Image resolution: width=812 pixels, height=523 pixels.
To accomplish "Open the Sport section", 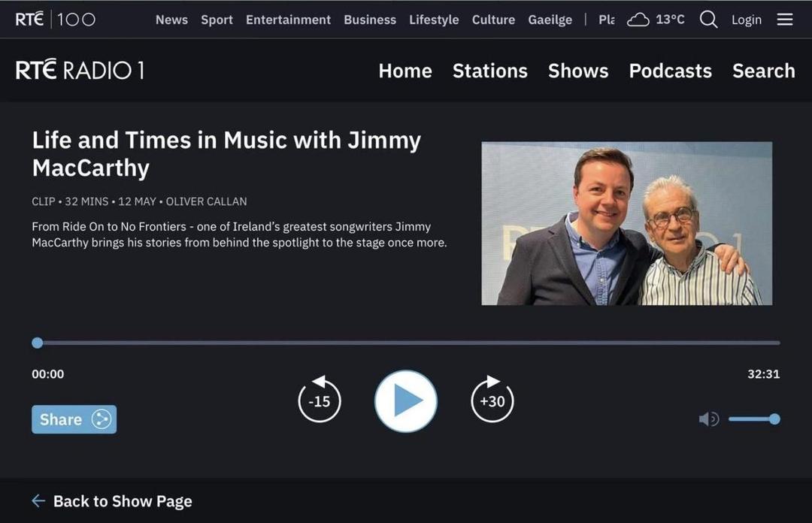I will tap(217, 20).
